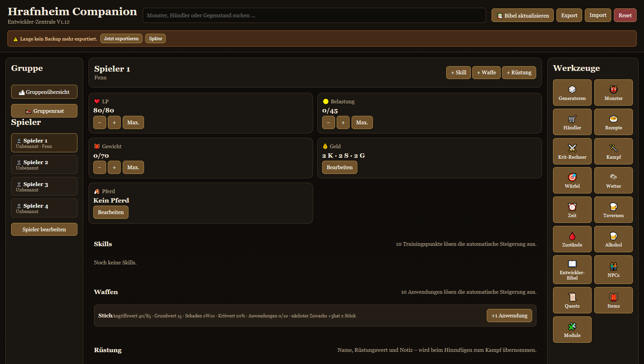The height and width of the screenshot is (364, 644).
Task: Click the 80/80 LP value
Action: point(104,110)
